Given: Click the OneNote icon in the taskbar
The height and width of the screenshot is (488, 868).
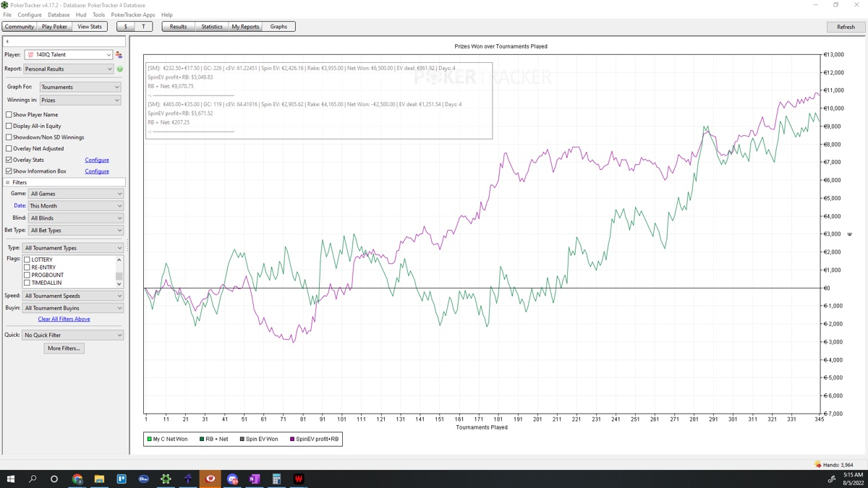Looking at the screenshot, I should click(x=254, y=479).
